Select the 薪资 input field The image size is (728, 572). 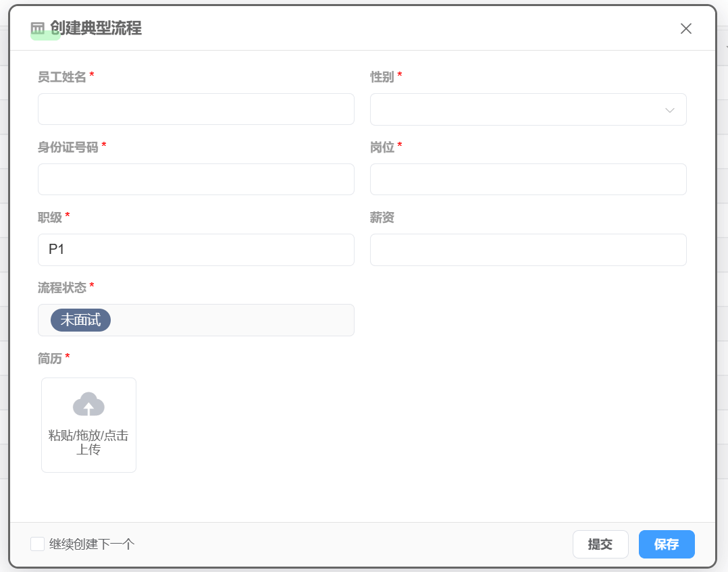pyautogui.click(x=528, y=250)
